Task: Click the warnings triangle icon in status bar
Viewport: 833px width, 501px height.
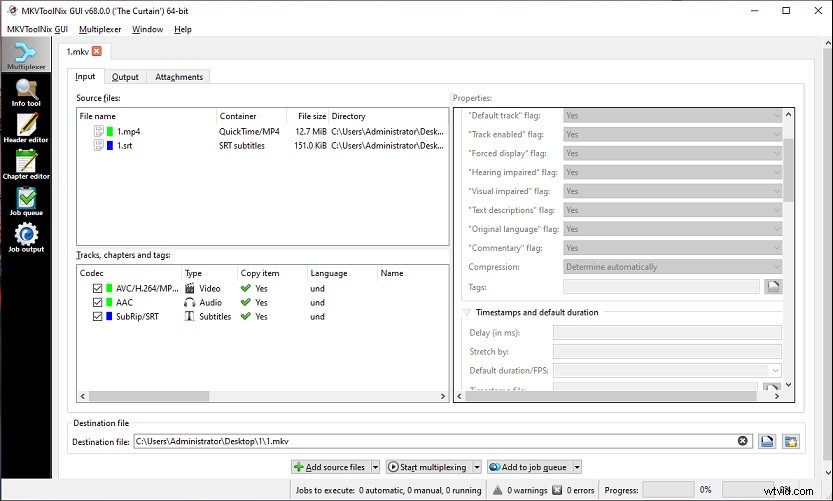Action: click(498, 490)
